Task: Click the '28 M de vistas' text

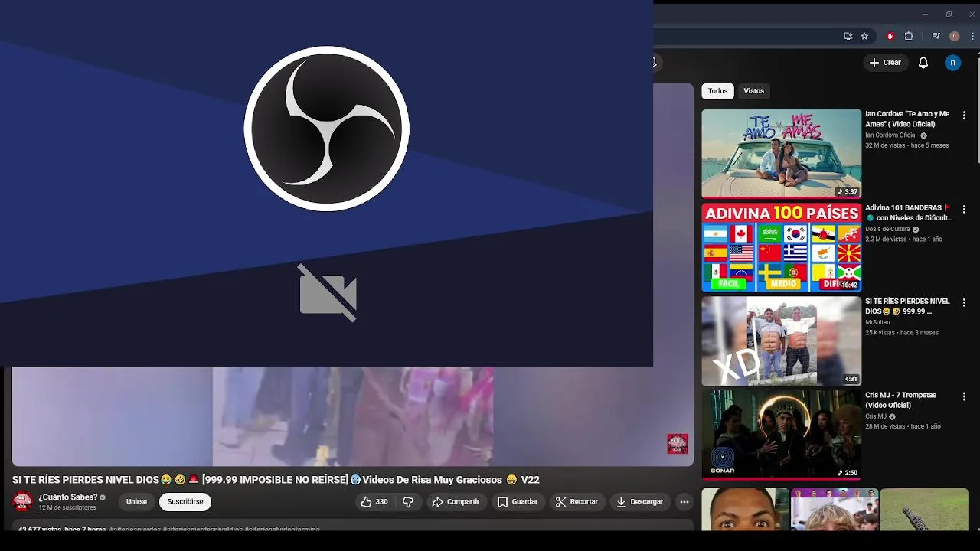Action: click(x=886, y=426)
